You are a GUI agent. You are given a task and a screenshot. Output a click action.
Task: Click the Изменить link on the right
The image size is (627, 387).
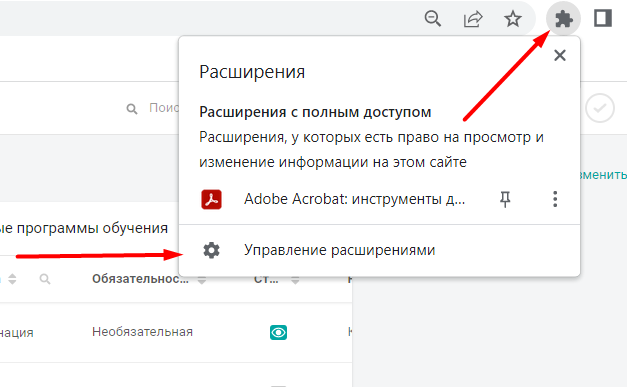point(603,175)
